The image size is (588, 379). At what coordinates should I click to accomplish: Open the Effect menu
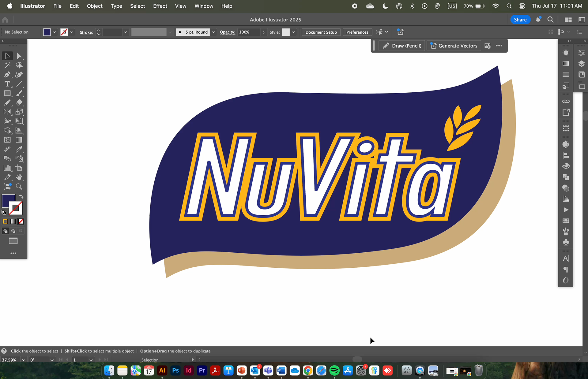(x=160, y=6)
